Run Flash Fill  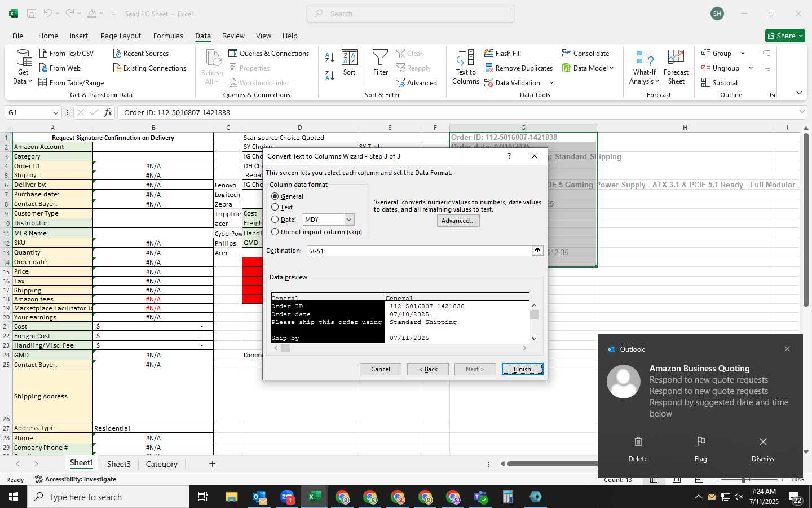click(x=502, y=53)
